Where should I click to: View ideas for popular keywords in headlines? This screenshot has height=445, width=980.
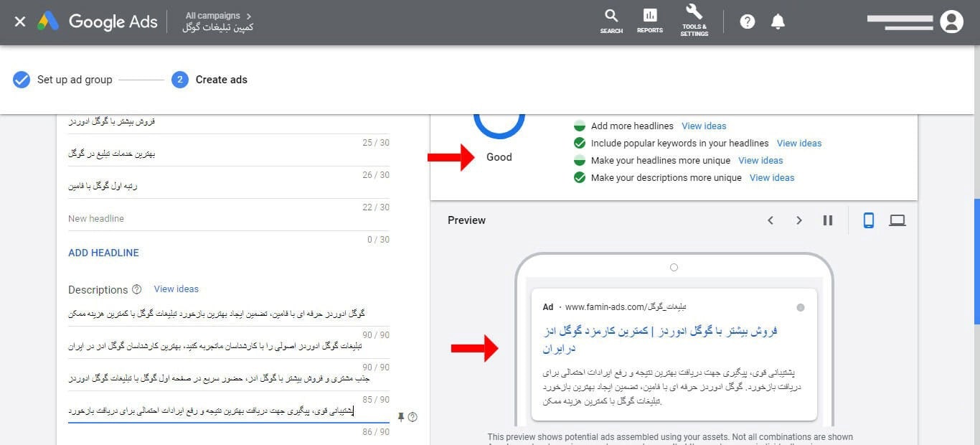(x=799, y=143)
